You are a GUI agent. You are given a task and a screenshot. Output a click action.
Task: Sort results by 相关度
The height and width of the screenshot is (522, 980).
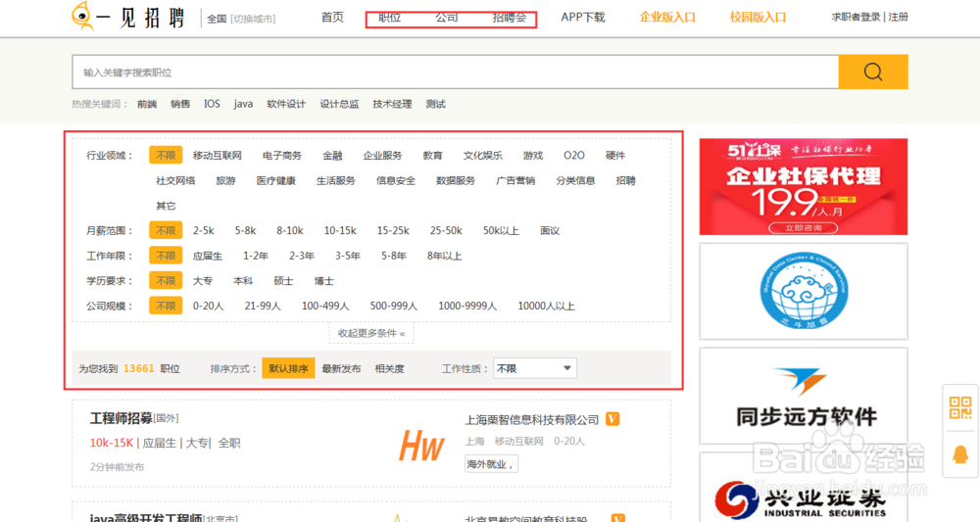point(389,368)
